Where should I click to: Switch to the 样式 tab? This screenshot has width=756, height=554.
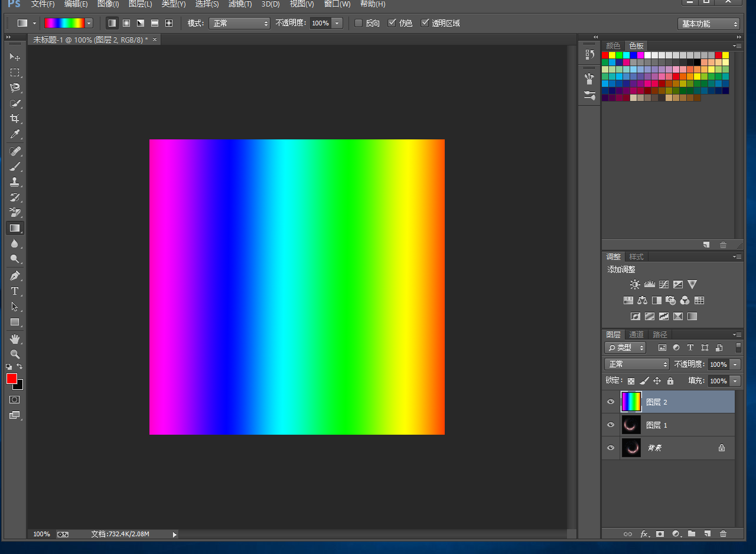pyautogui.click(x=636, y=256)
